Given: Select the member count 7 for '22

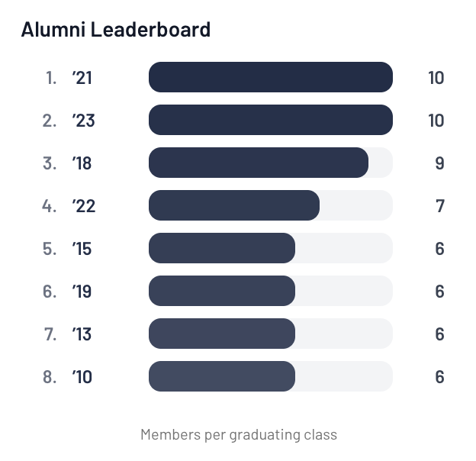Looking at the screenshot, I should click(x=440, y=206).
